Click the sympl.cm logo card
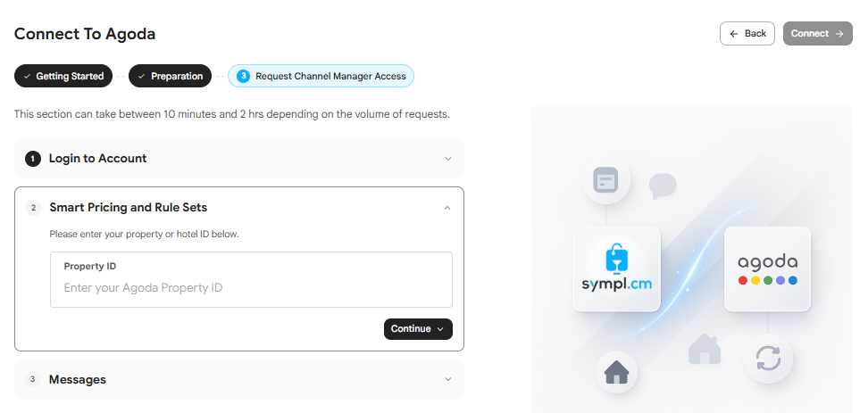 coord(616,269)
